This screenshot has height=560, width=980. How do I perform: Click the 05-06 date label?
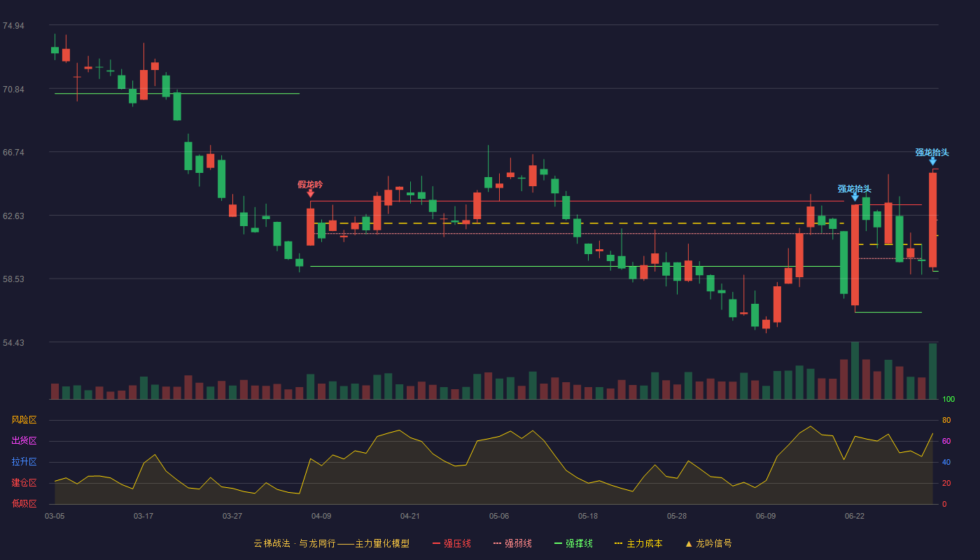click(x=499, y=516)
